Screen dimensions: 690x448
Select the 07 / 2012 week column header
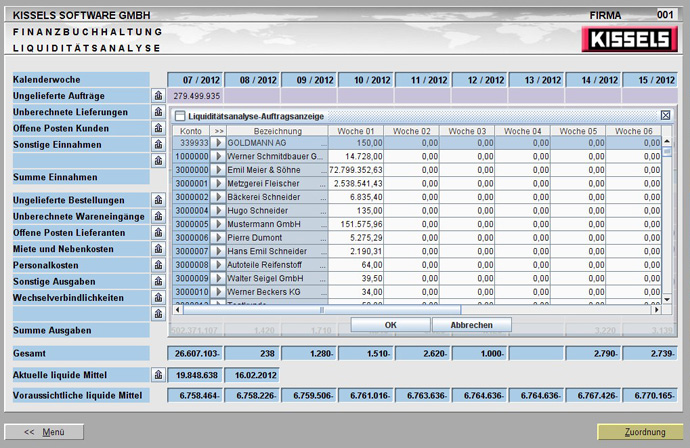click(195, 80)
